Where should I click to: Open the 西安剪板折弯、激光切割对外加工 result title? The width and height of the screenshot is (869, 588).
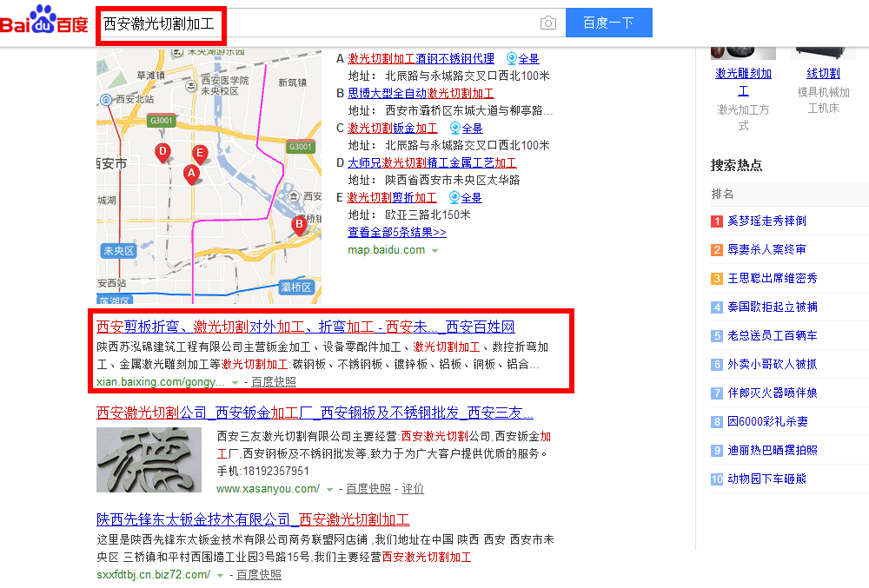click(305, 327)
